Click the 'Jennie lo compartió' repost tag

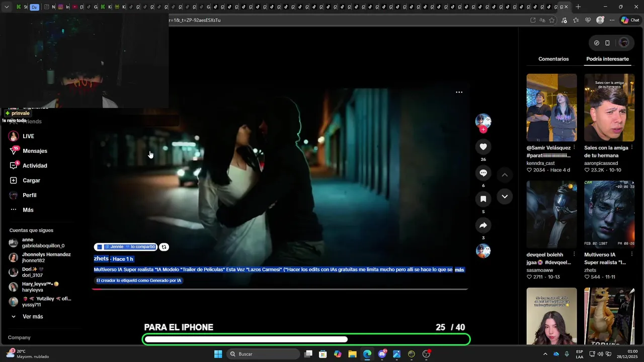126,247
